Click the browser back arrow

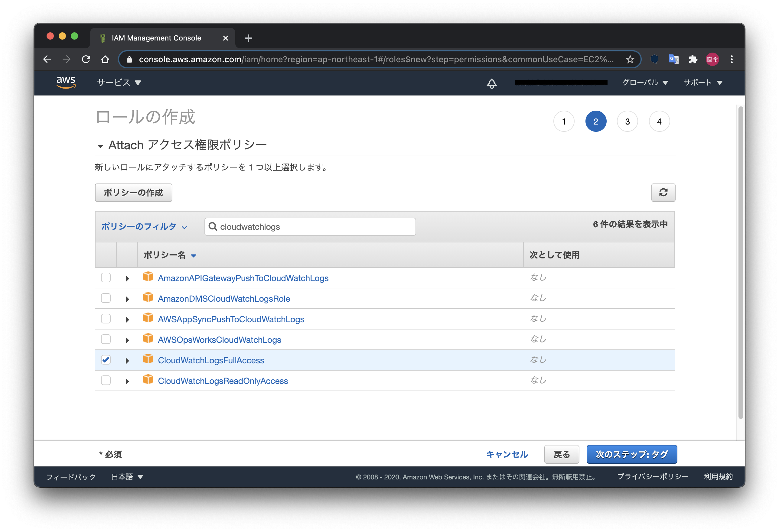click(47, 59)
